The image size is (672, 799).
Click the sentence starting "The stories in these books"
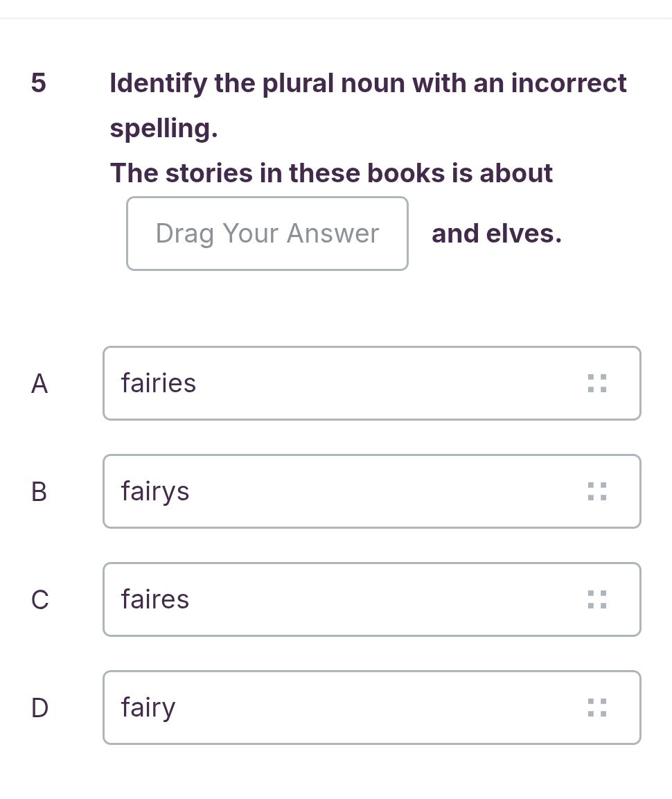tap(331, 173)
